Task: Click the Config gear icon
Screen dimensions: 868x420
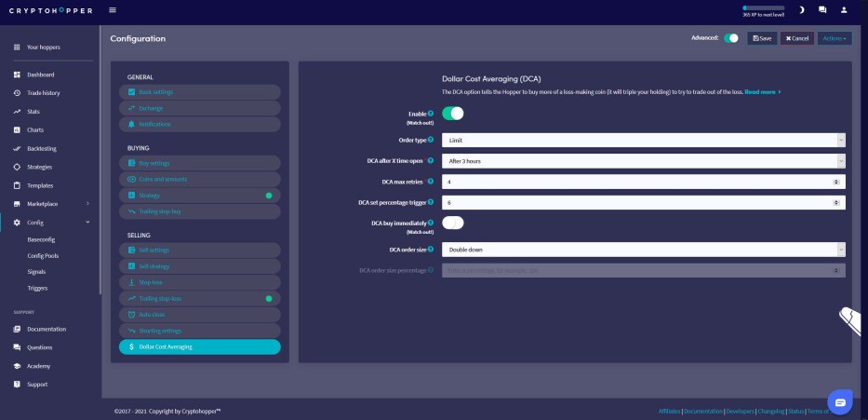Action: pyautogui.click(x=17, y=223)
